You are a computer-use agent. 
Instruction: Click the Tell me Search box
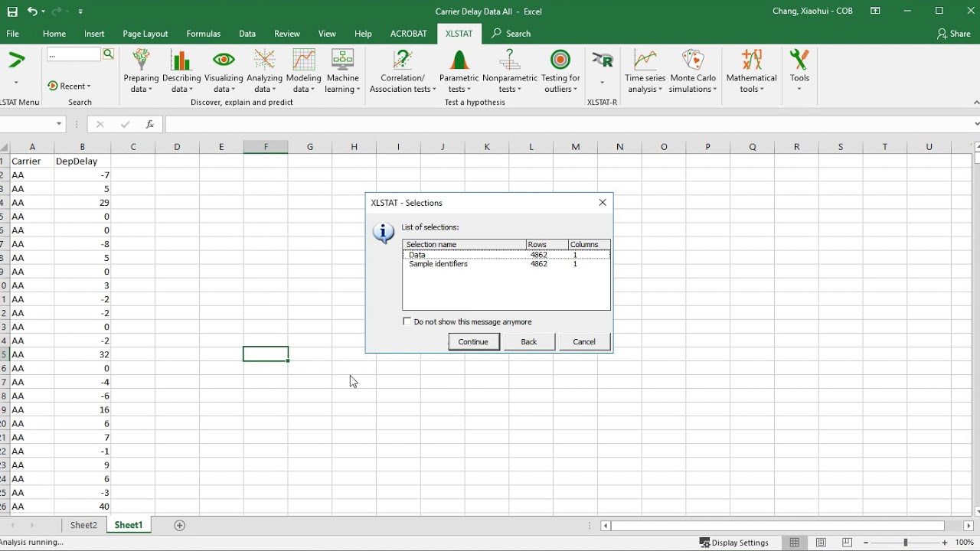[511, 34]
